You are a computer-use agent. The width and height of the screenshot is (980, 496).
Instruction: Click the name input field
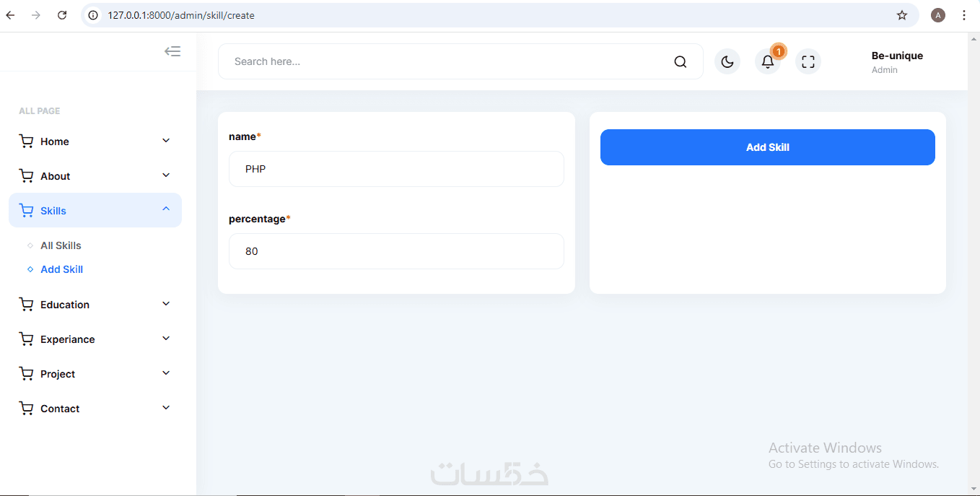click(396, 169)
